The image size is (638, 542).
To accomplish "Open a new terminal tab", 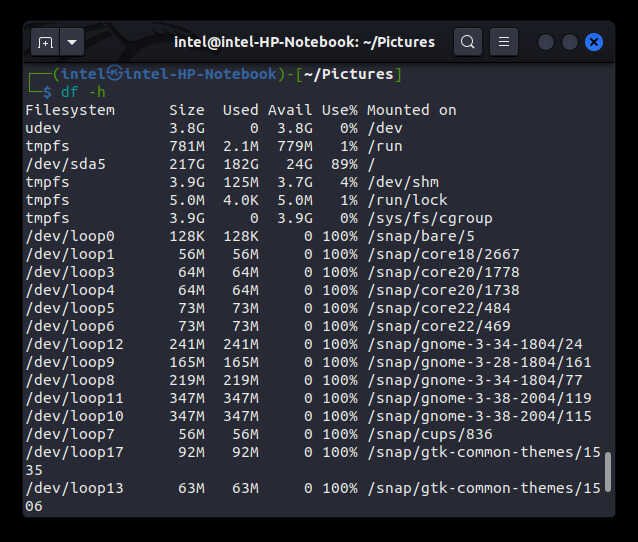I will (x=45, y=42).
